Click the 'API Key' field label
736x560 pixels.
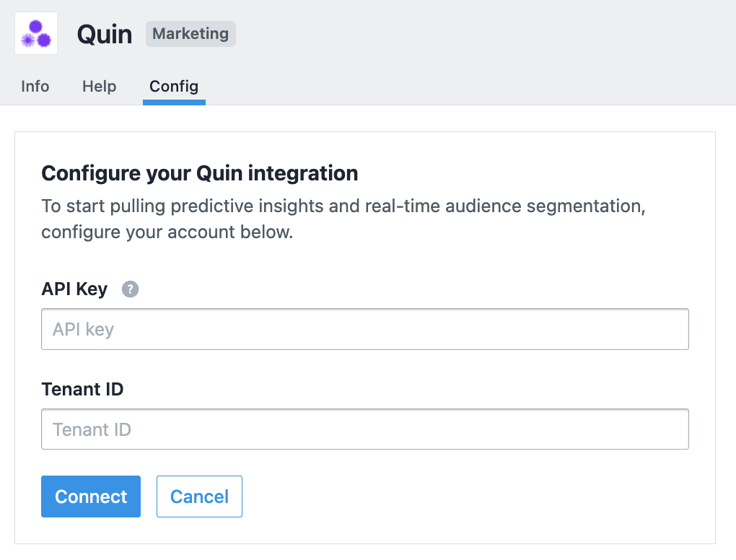(74, 289)
